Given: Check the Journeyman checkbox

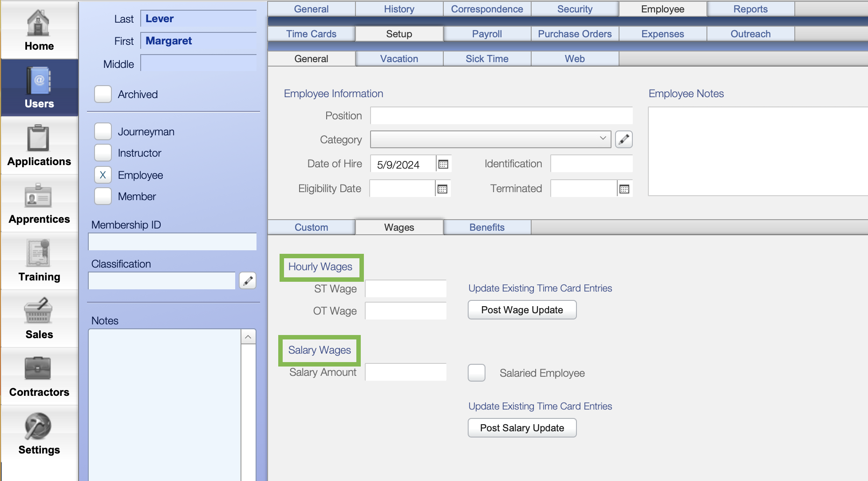Looking at the screenshot, I should [x=103, y=131].
